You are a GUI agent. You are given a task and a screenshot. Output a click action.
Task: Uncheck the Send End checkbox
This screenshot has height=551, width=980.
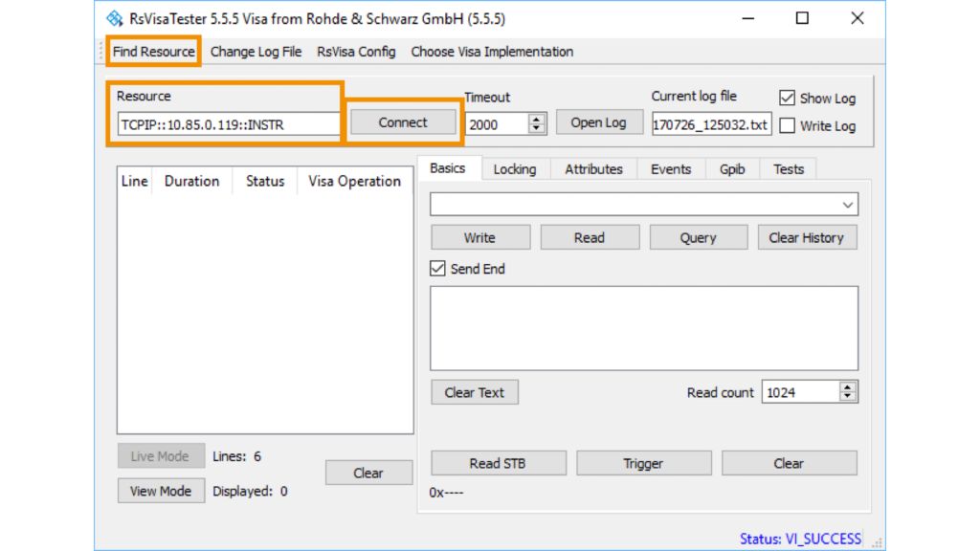[x=438, y=269]
